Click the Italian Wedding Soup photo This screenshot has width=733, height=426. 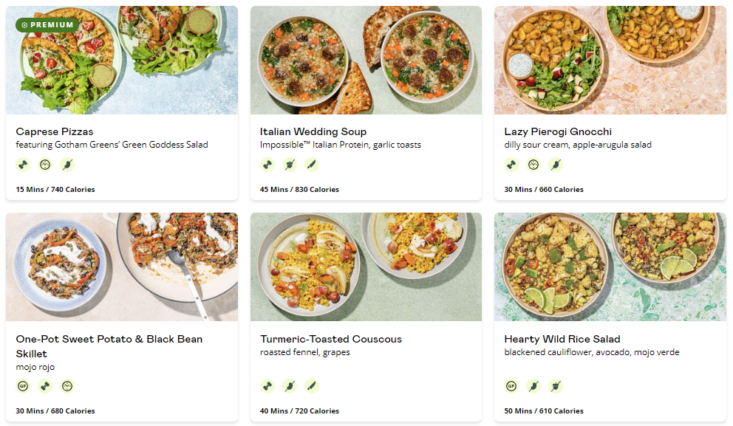click(x=365, y=60)
